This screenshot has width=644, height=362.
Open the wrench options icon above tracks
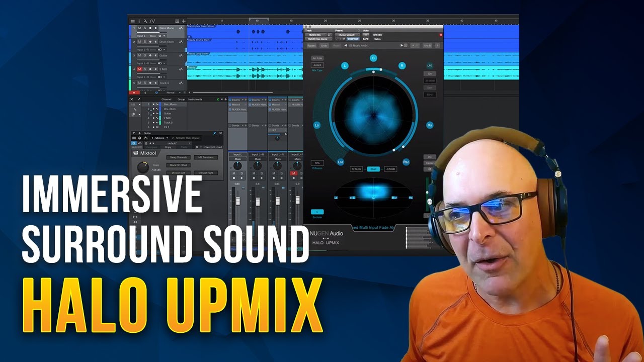click(x=145, y=21)
